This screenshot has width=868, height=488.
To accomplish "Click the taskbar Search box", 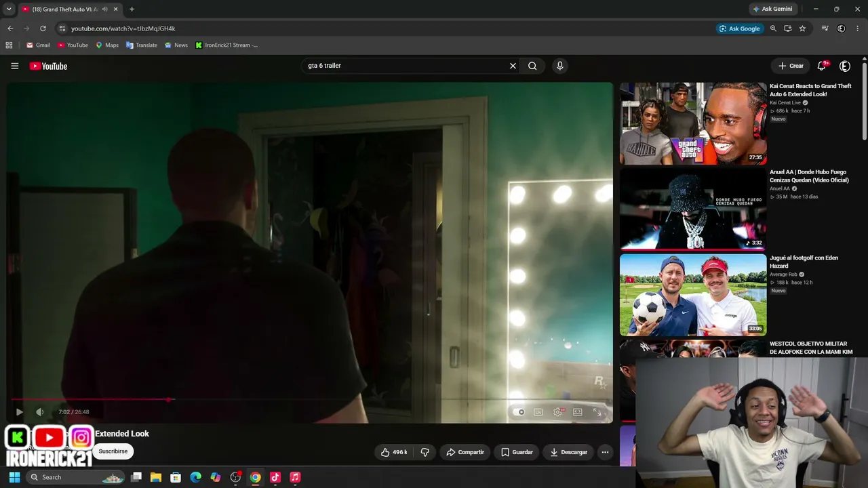I will [76, 477].
